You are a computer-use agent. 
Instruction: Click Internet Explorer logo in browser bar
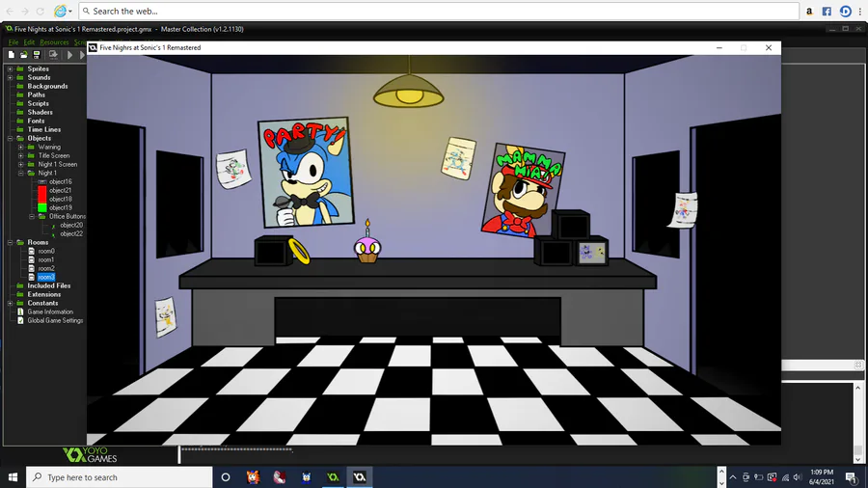(60, 11)
